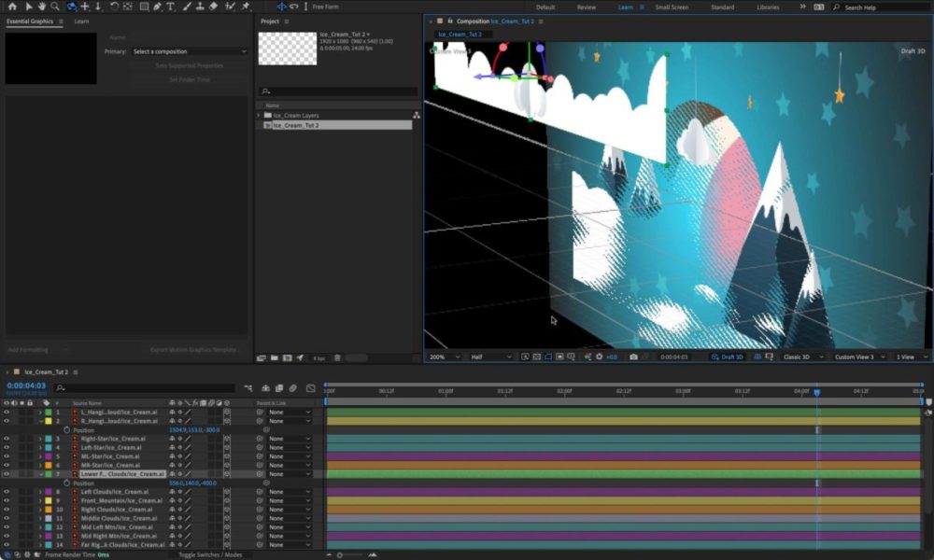Activate the Orbit Camera tool

(x=72, y=7)
